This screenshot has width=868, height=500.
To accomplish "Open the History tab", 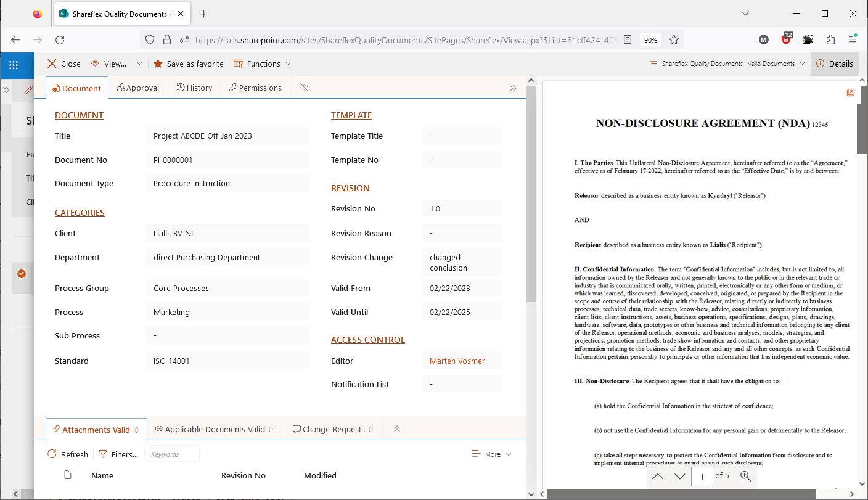I will 194,88.
